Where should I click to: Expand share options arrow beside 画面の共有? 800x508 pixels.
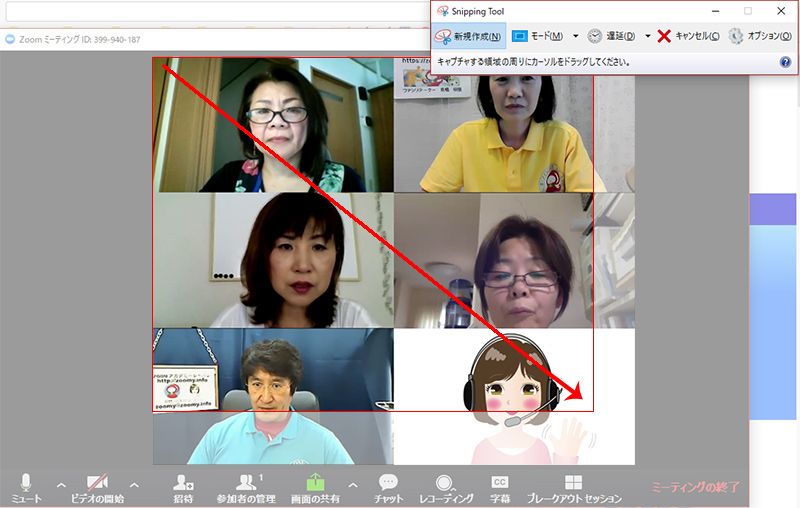[x=352, y=485]
